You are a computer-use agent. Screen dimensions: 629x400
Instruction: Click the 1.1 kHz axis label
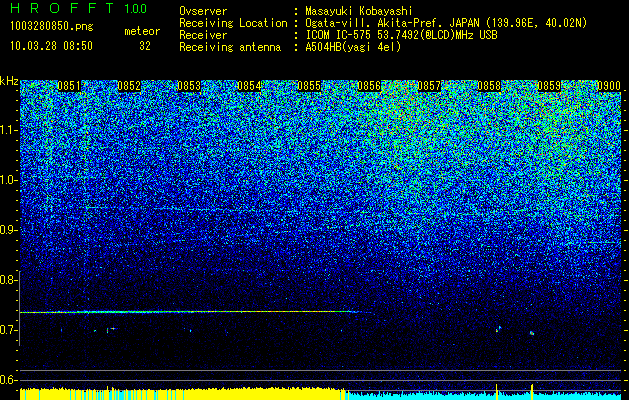click(7, 130)
